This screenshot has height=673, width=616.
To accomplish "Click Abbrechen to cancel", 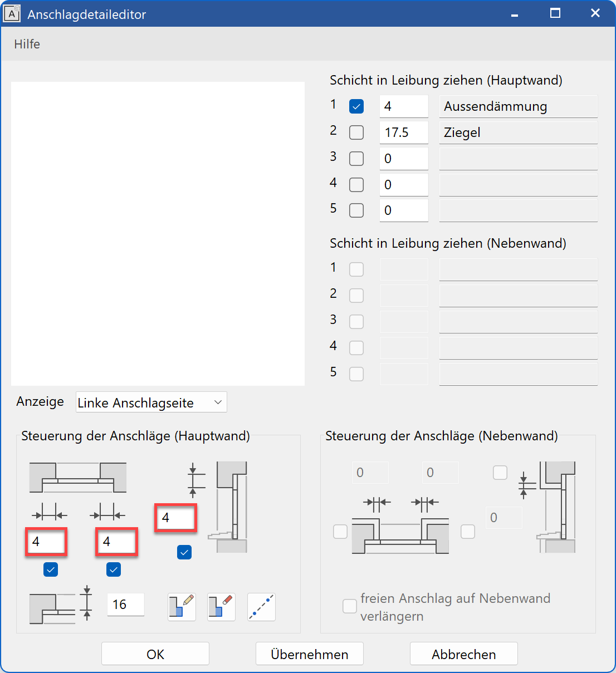I will [463, 654].
